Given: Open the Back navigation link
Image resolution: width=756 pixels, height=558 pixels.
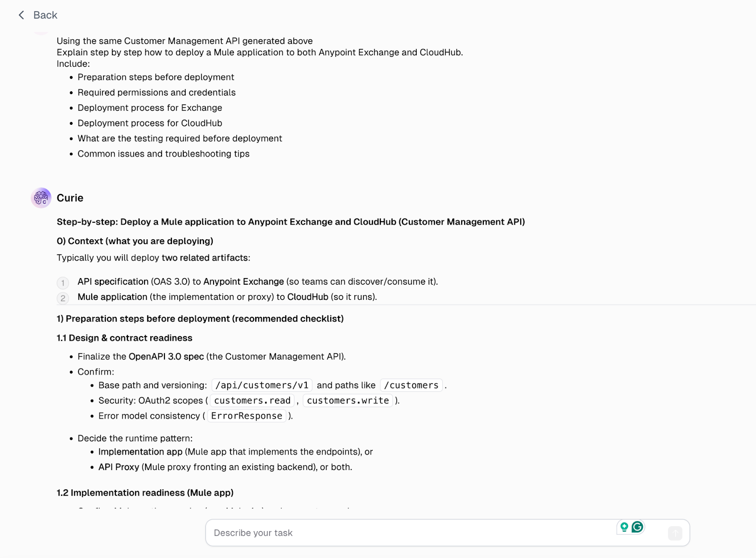Looking at the screenshot, I should point(45,15).
